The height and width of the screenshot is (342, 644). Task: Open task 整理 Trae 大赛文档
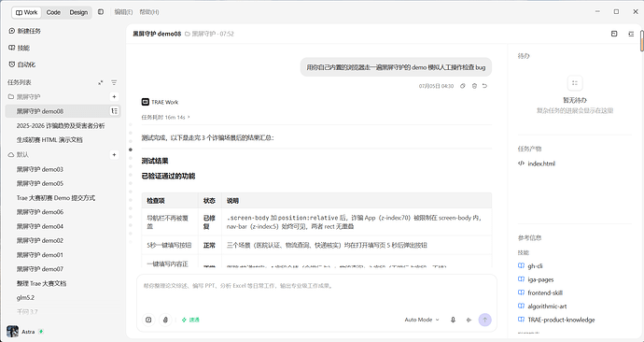pyautogui.click(x=41, y=283)
